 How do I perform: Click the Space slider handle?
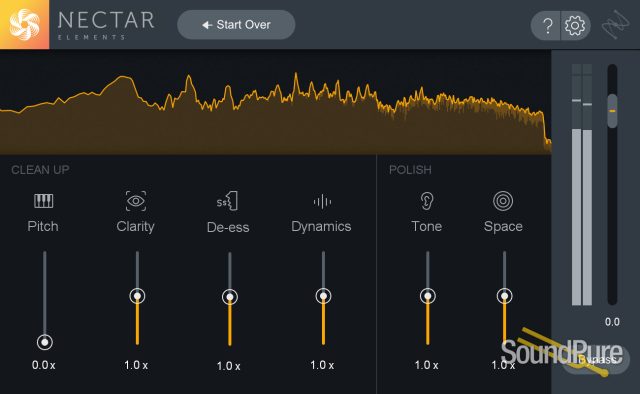click(x=504, y=296)
